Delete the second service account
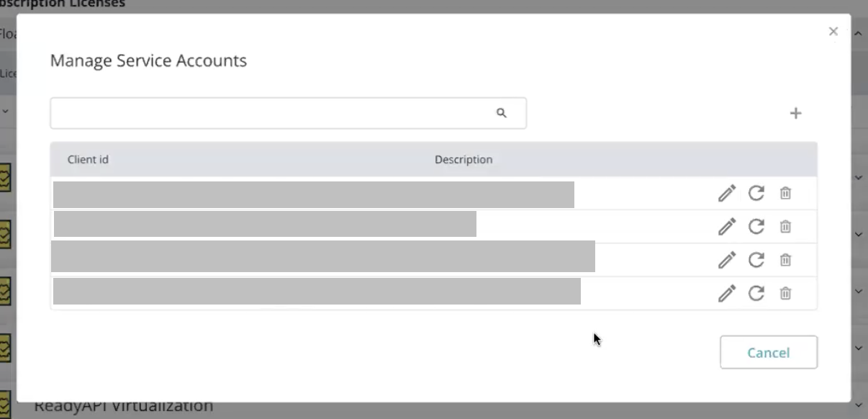This screenshot has height=419, width=868. (x=785, y=226)
